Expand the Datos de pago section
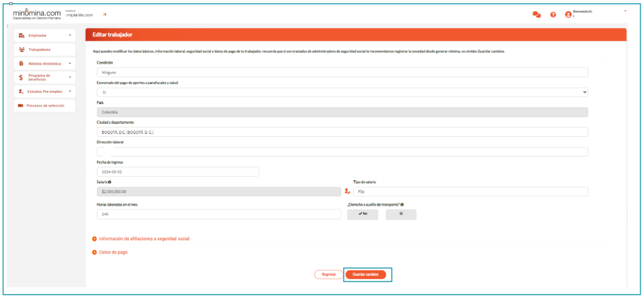 113,253
